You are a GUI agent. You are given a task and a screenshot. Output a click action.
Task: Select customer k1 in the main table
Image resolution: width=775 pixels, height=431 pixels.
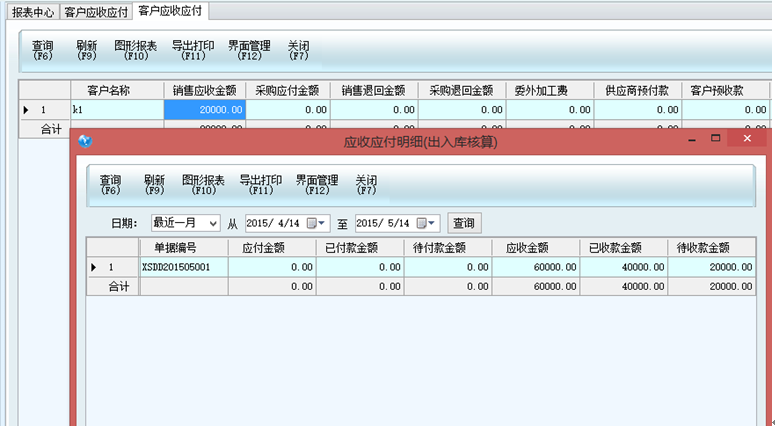coord(116,109)
